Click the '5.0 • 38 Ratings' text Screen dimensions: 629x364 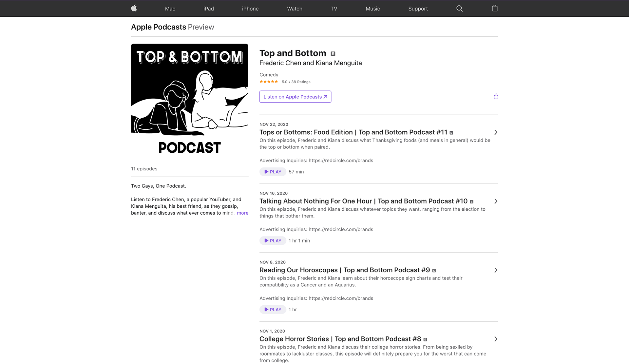[x=296, y=82]
